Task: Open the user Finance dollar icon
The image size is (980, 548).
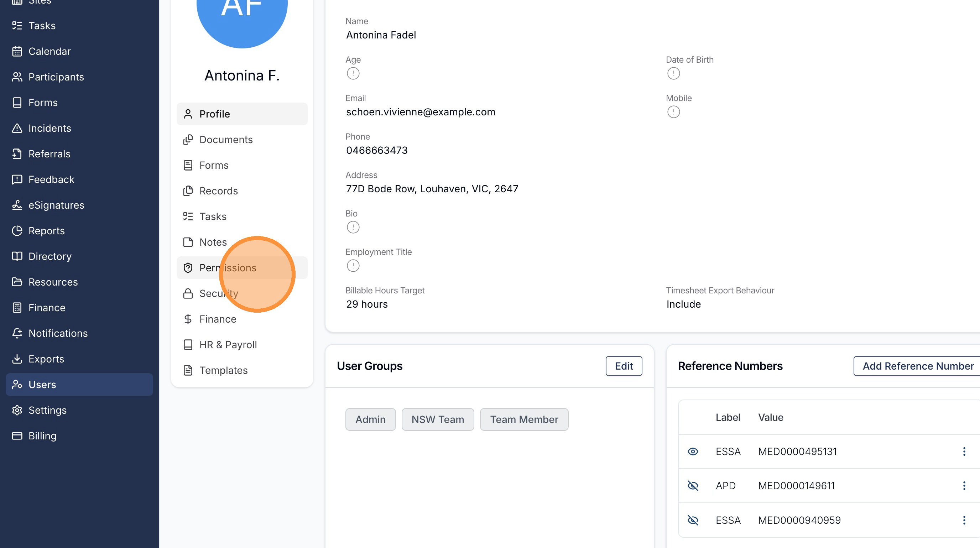Action: tap(188, 319)
